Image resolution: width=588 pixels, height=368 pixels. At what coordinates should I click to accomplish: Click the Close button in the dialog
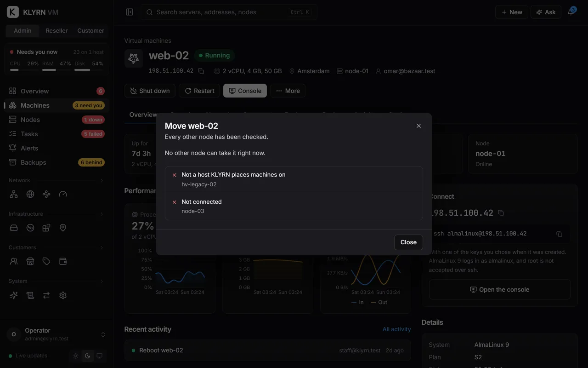point(408,242)
